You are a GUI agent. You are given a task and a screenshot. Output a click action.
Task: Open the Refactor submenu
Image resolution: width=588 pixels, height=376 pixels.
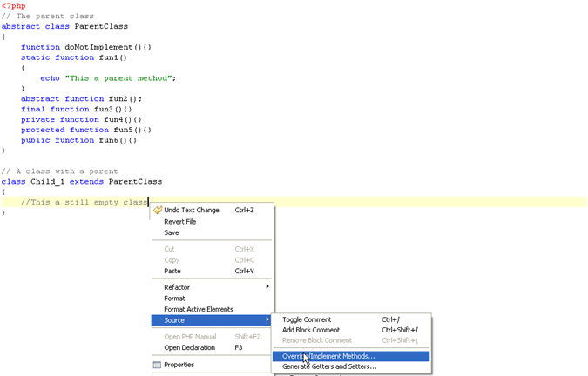(213, 287)
